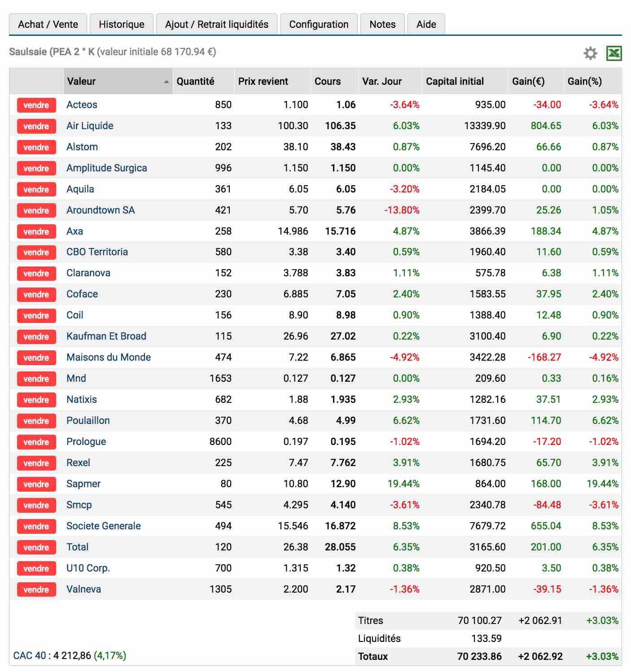
Task: Sort by the Gain(%) column header
Action: tap(592, 81)
